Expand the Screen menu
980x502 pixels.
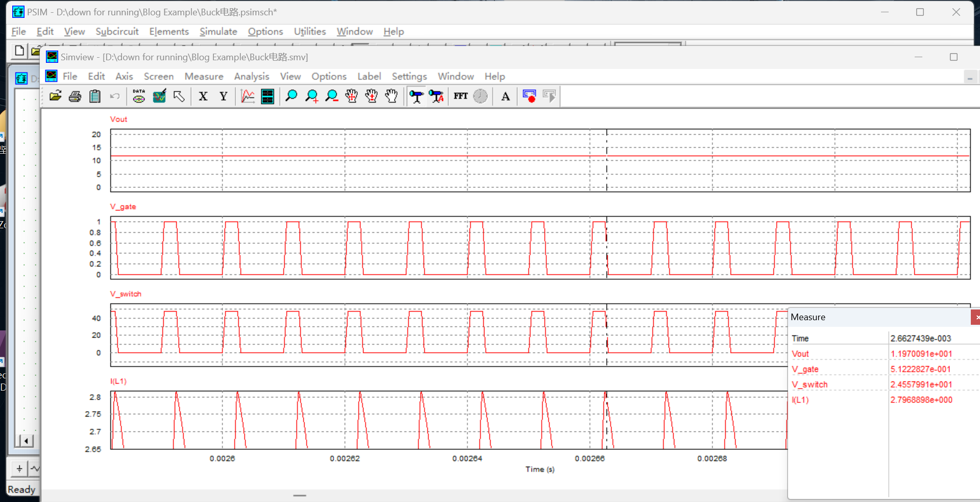click(x=158, y=76)
